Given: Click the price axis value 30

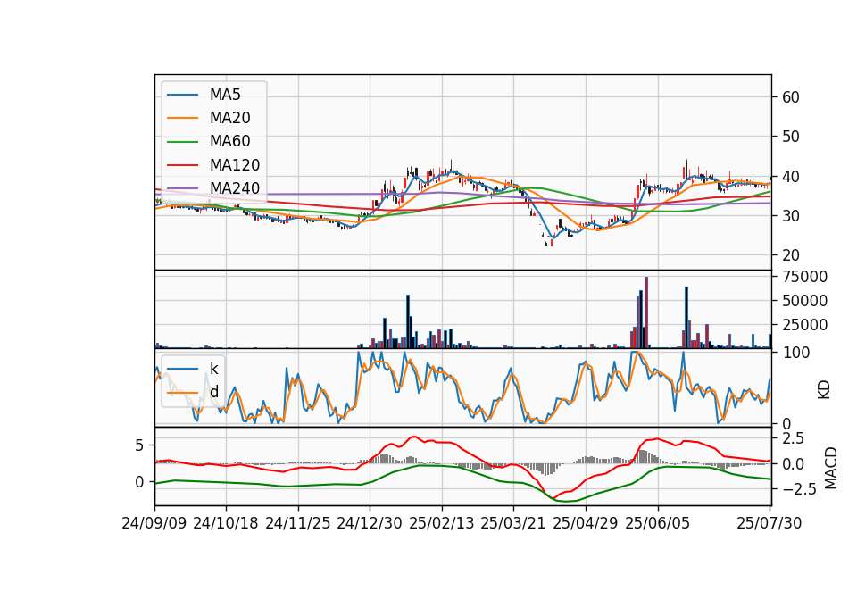Looking at the screenshot, I should pyautogui.click(x=791, y=216).
